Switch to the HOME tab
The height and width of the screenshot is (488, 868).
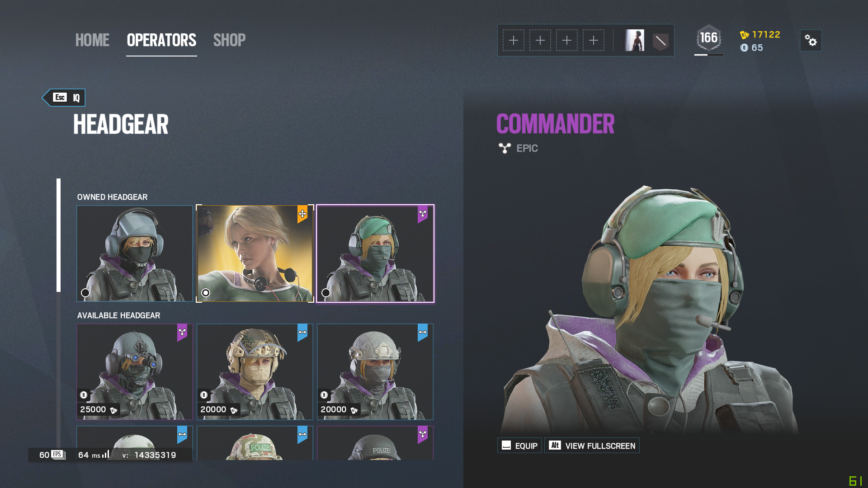[x=92, y=40]
